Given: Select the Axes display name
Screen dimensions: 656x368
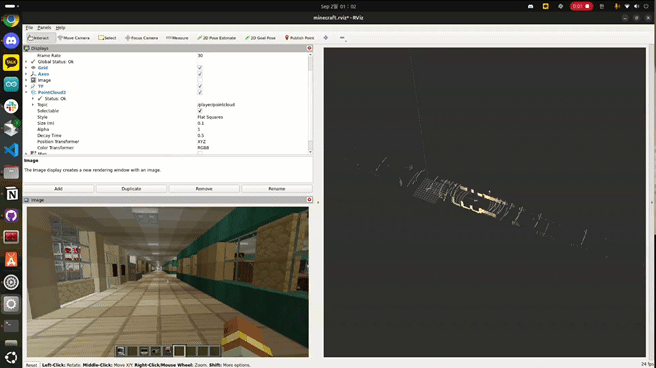Looking at the screenshot, I should (44, 74).
